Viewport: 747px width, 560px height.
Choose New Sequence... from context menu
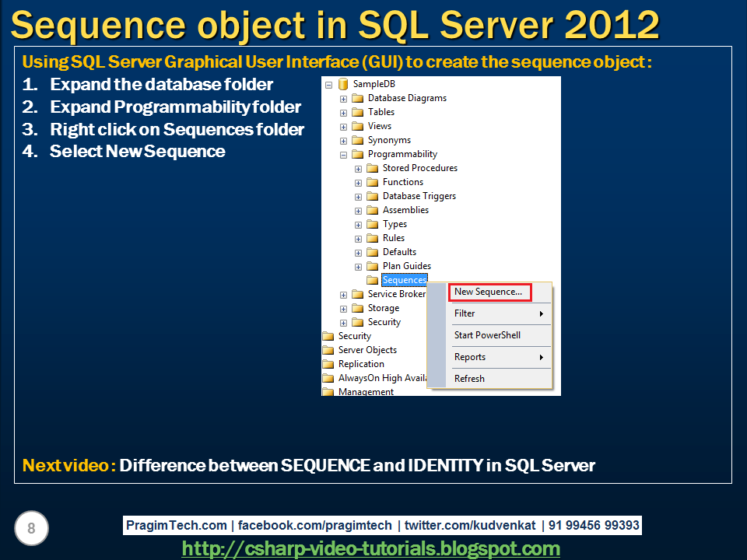point(489,292)
